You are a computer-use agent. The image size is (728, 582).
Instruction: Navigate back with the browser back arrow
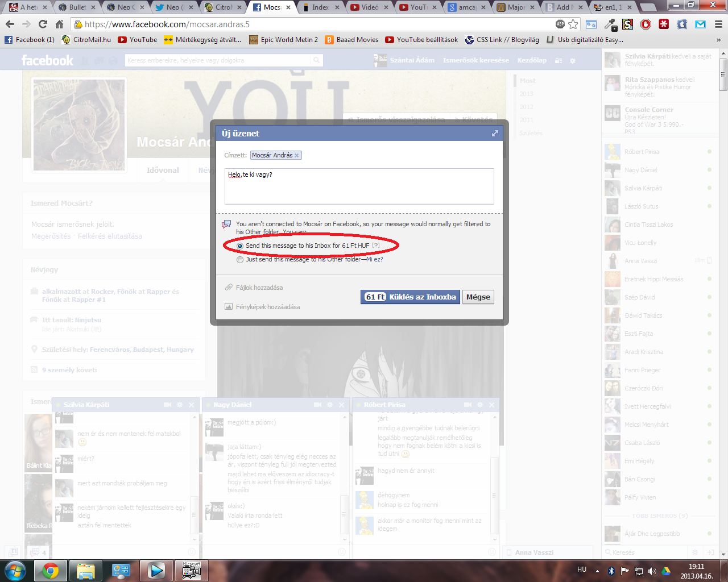(10, 24)
